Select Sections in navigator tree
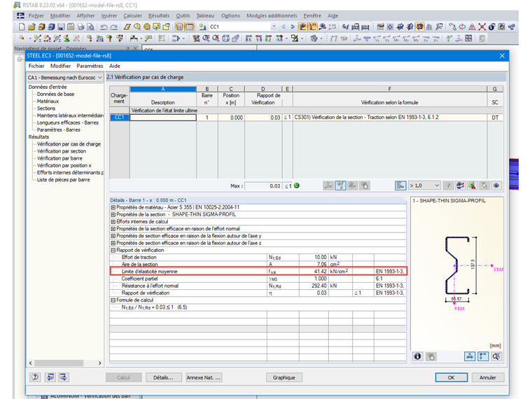 pos(46,108)
